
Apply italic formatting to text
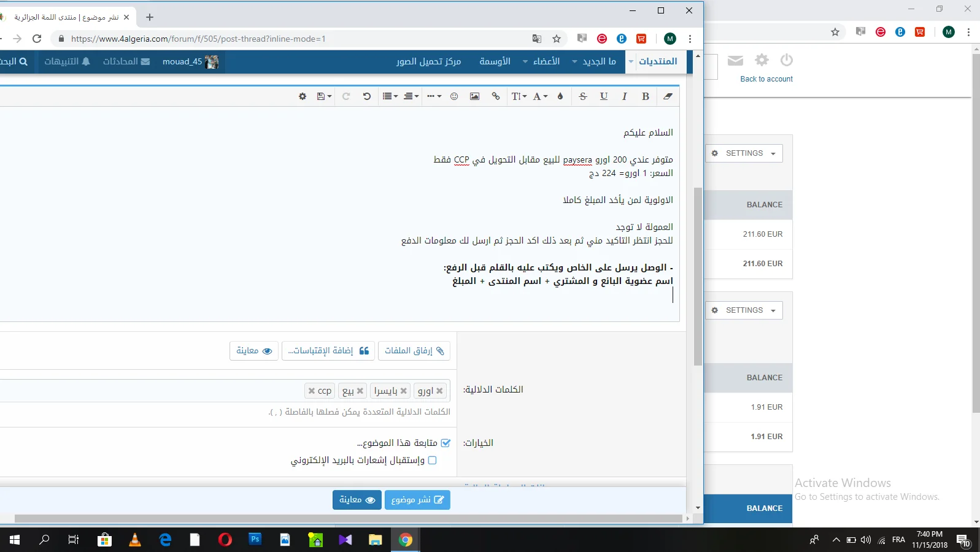[x=624, y=96]
